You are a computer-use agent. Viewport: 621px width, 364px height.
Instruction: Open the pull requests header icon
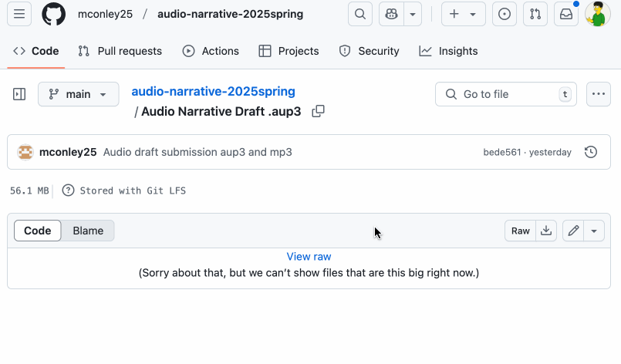coord(535,14)
